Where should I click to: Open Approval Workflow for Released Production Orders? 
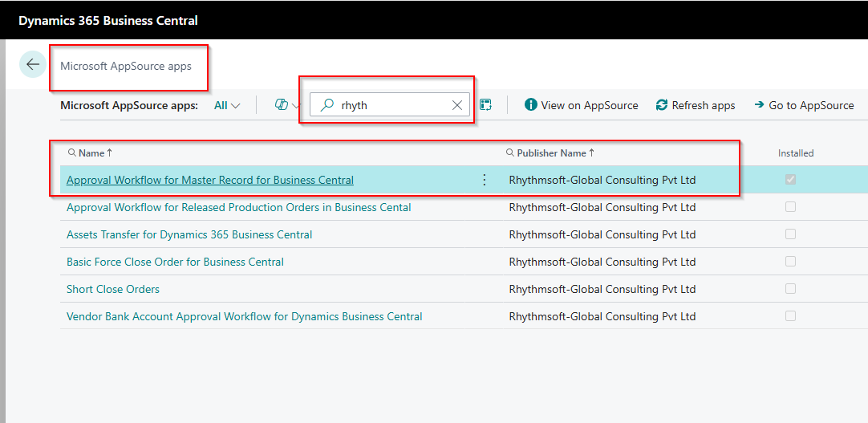pyautogui.click(x=238, y=207)
